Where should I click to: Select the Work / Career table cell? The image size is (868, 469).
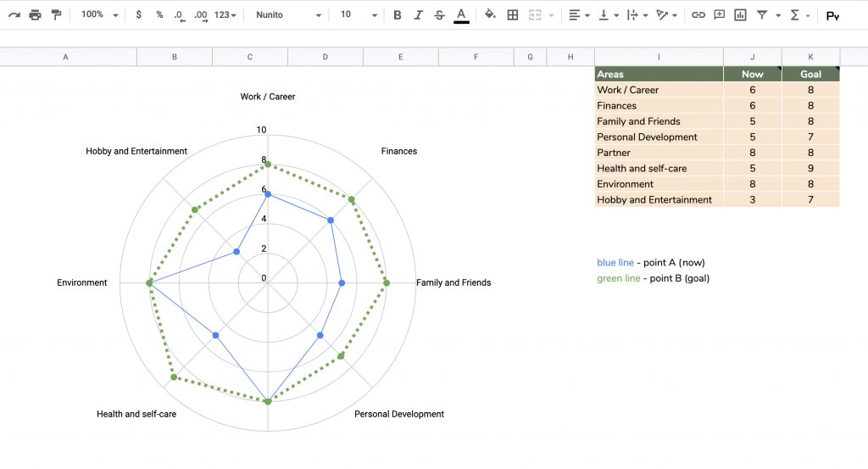click(x=659, y=90)
